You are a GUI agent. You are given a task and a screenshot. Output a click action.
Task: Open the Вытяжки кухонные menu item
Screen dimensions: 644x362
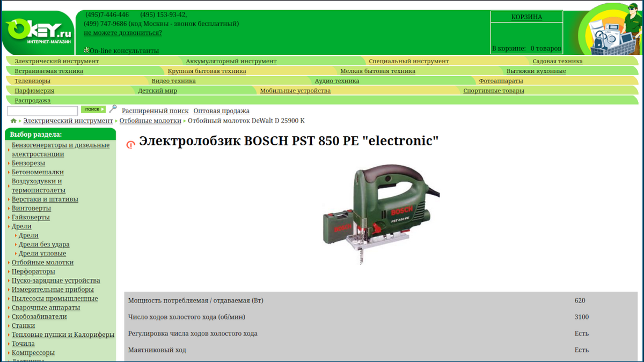pos(536,71)
